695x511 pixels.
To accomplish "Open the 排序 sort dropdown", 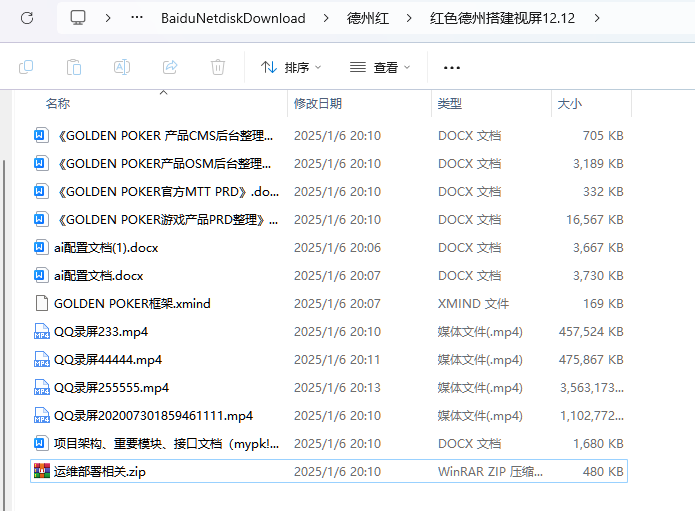I will coord(291,67).
